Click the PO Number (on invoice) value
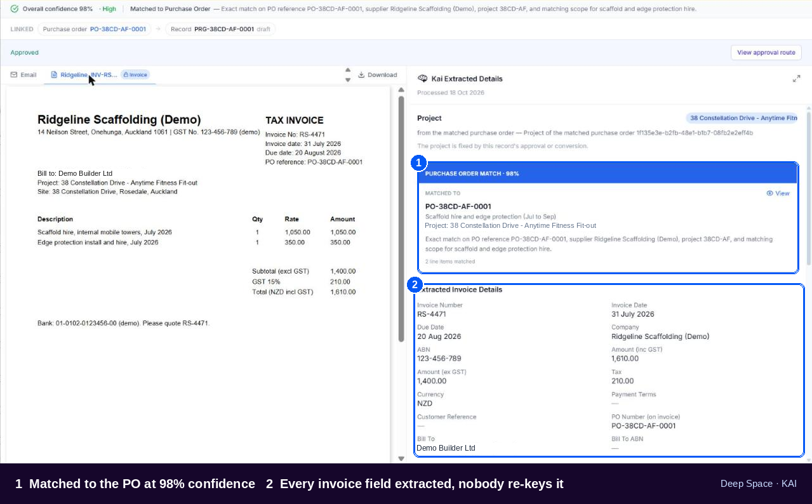 click(644, 426)
